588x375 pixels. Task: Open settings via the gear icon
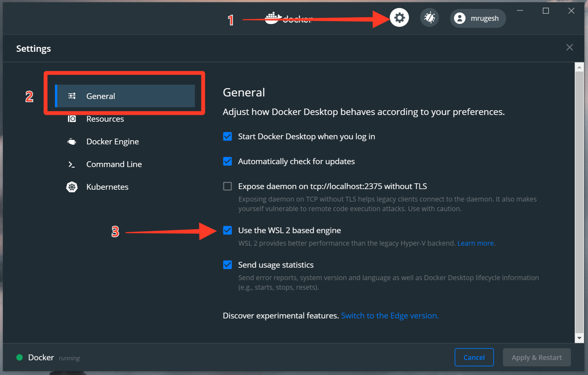[399, 18]
